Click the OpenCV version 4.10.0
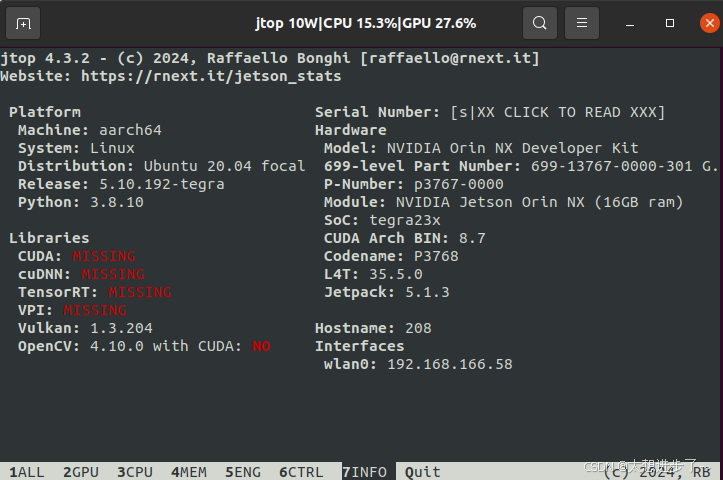723x480 pixels. pyautogui.click(x=117, y=346)
